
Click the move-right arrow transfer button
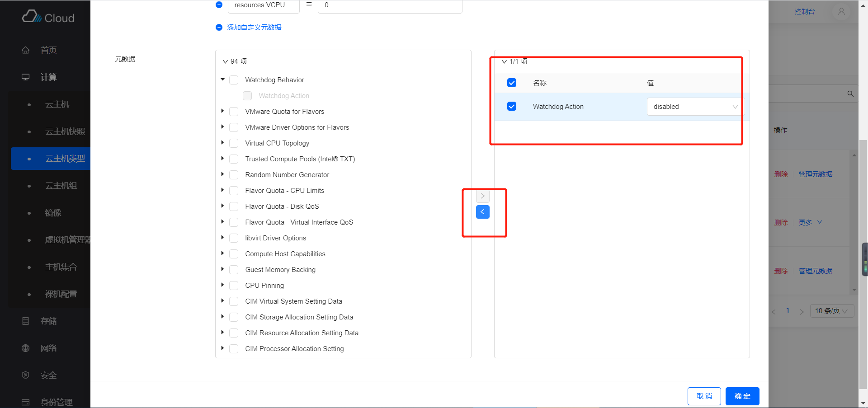point(482,196)
